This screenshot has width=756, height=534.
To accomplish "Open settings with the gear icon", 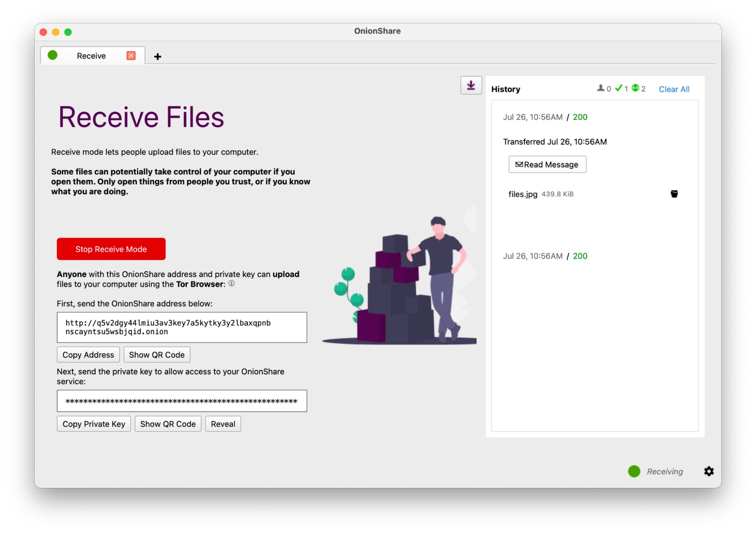I will (709, 471).
